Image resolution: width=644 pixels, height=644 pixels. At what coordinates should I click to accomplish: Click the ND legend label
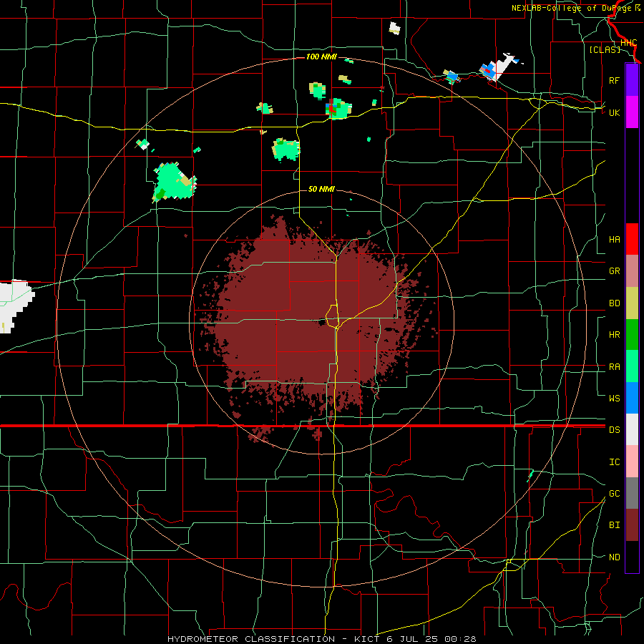[x=614, y=557]
